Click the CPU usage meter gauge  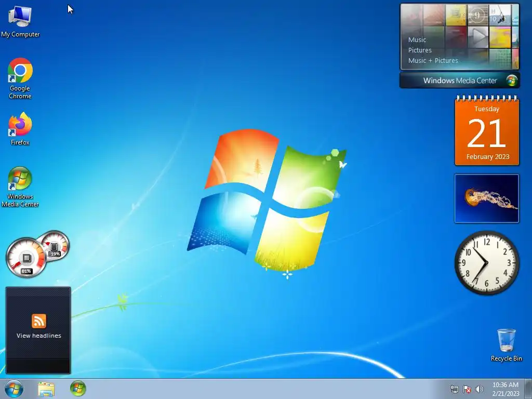coord(25,258)
